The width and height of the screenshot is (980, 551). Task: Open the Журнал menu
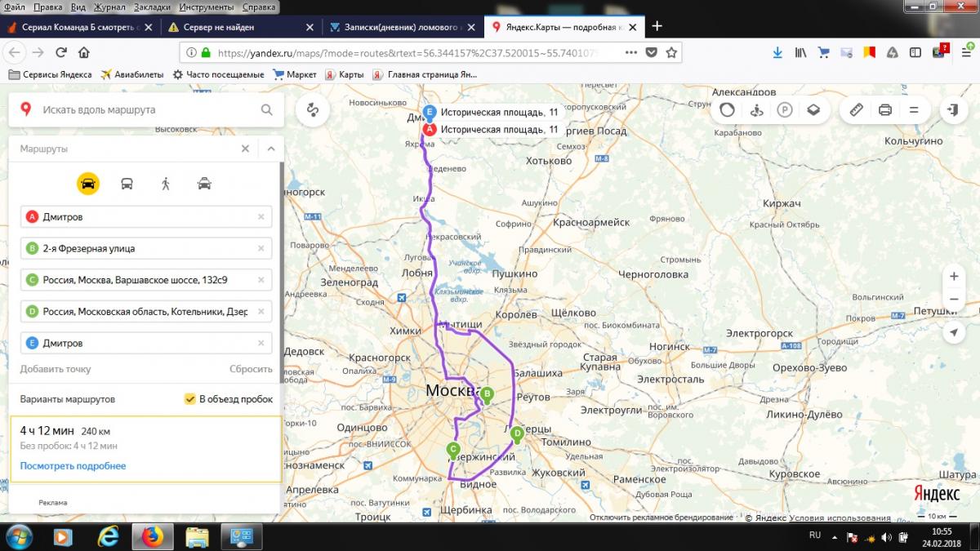109,6
